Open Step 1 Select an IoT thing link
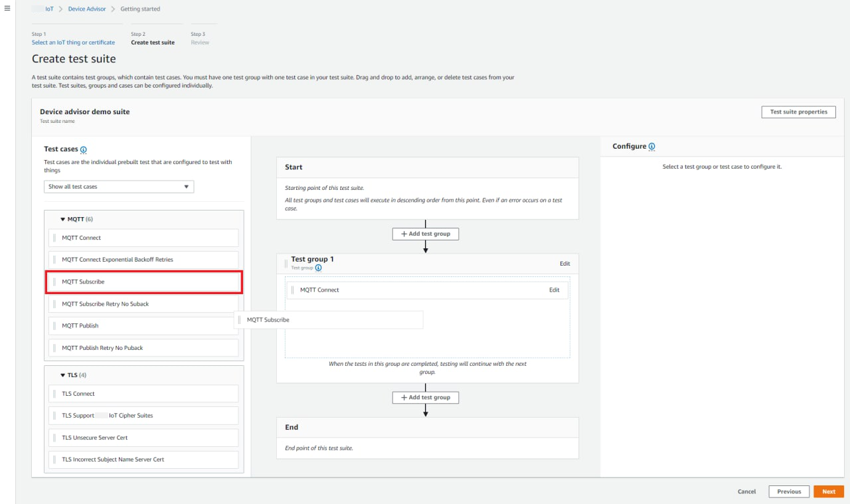The height and width of the screenshot is (504, 850). point(73,42)
